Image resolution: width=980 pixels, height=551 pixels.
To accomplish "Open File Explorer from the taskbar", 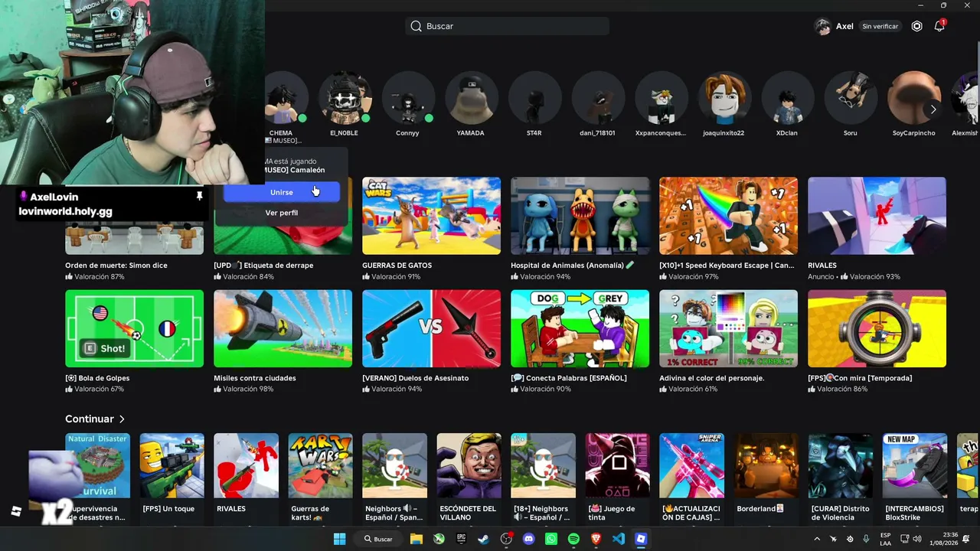I will coord(416,539).
